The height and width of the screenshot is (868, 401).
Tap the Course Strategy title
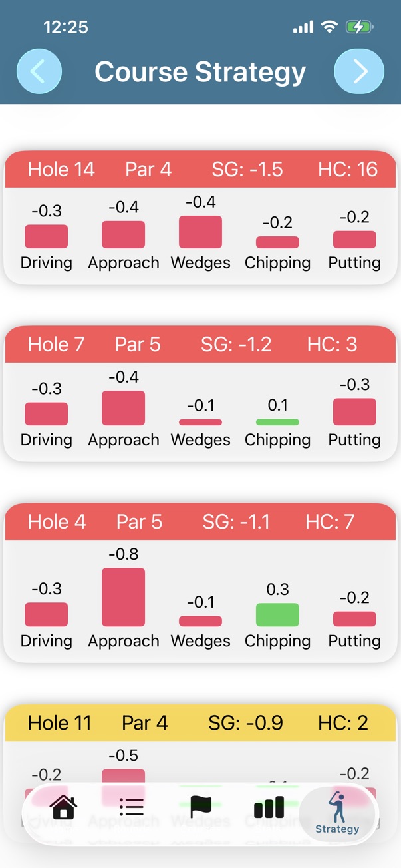200,71
